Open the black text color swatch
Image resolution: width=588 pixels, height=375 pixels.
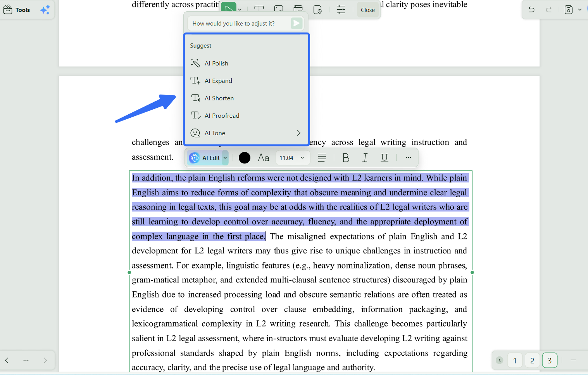(x=245, y=158)
